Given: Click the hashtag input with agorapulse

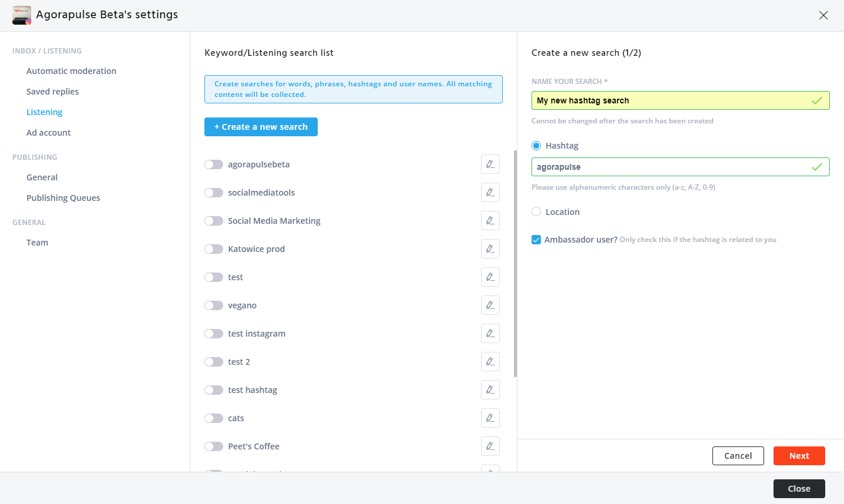Looking at the screenshot, I should (x=680, y=167).
